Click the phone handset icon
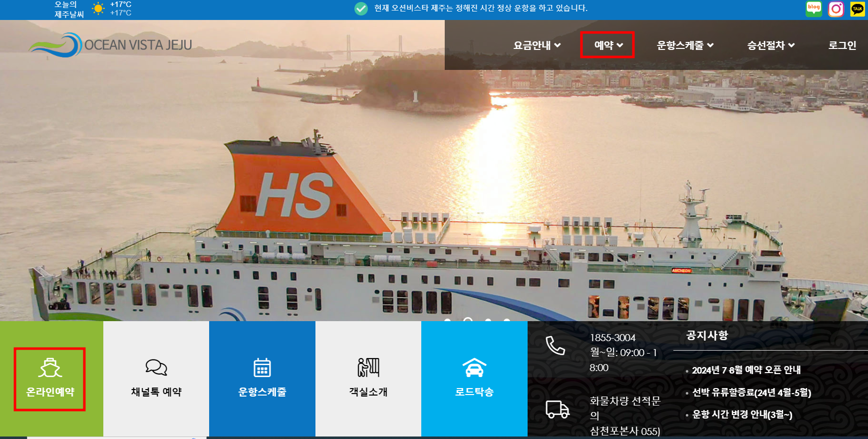The width and height of the screenshot is (868, 439). pyautogui.click(x=555, y=346)
